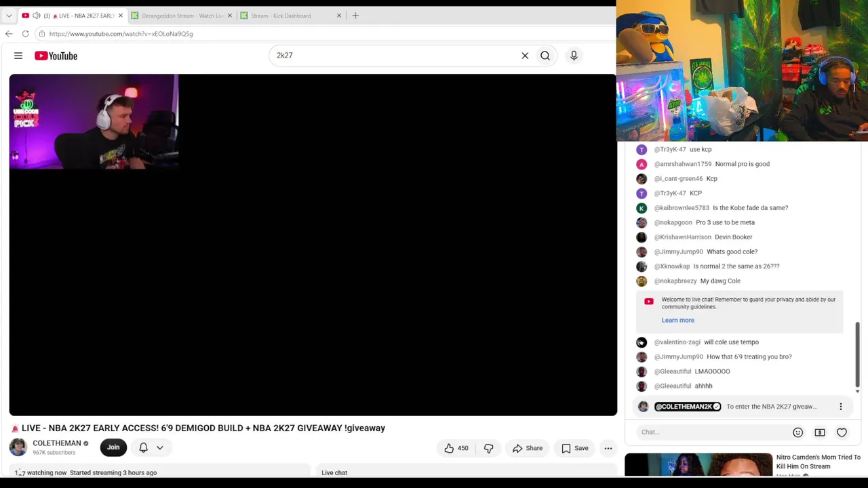
Task: Click the avatar of @amrshahwan1759
Action: point(642,164)
